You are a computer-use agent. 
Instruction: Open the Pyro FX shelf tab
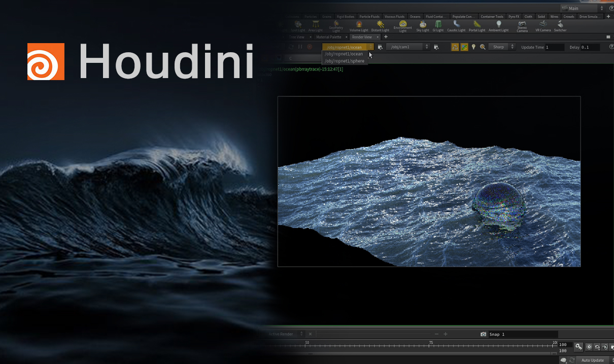pos(514,16)
